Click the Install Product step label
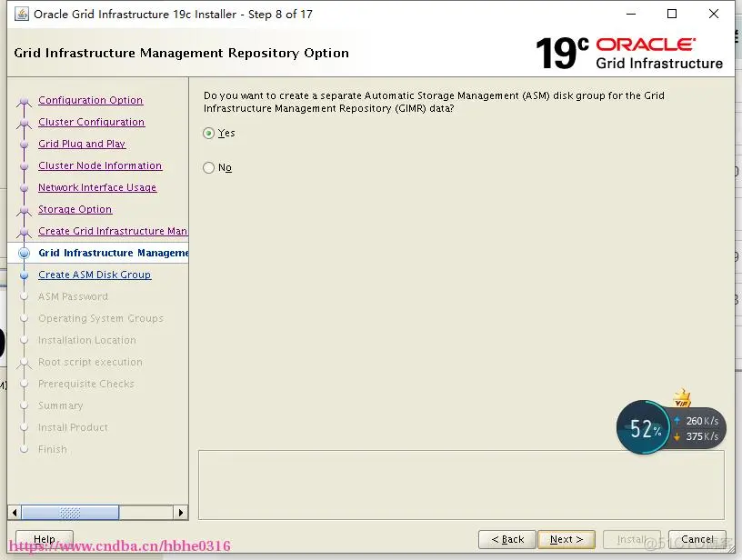This screenshot has height=560, width=742. click(73, 427)
